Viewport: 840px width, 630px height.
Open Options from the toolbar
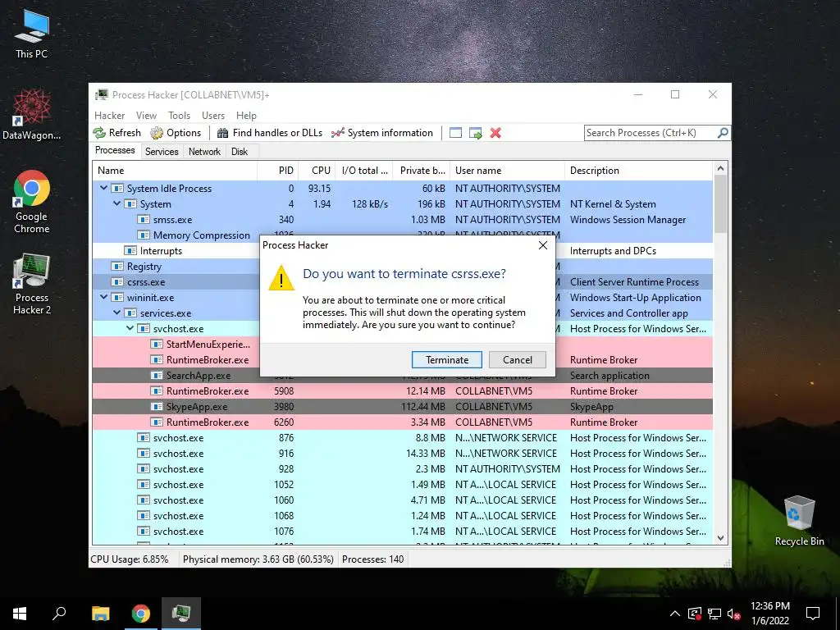pyautogui.click(x=176, y=133)
